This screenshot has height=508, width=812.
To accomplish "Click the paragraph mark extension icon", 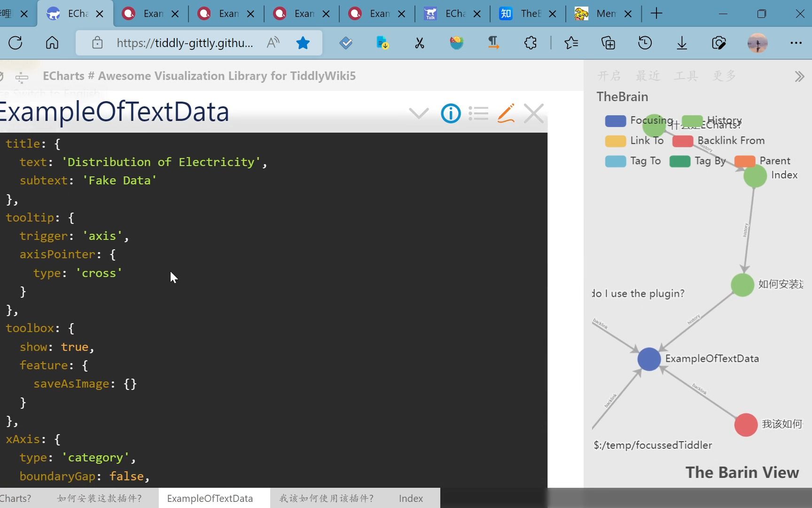I will 493,43.
